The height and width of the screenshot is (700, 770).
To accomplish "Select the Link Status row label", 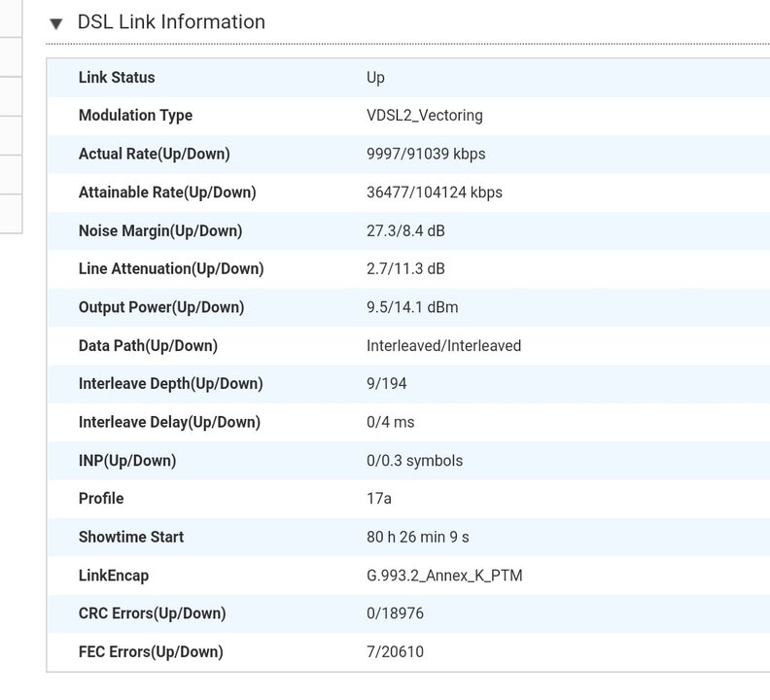I will click(117, 77).
